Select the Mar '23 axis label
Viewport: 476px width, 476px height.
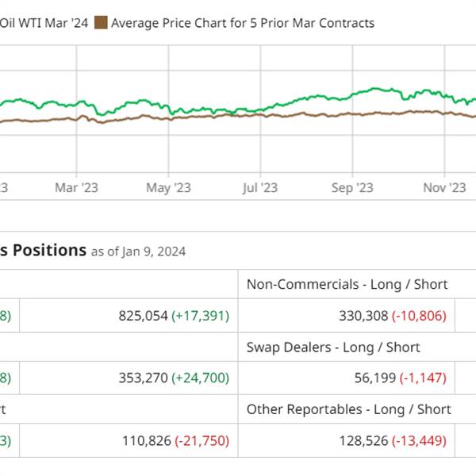[77, 187]
